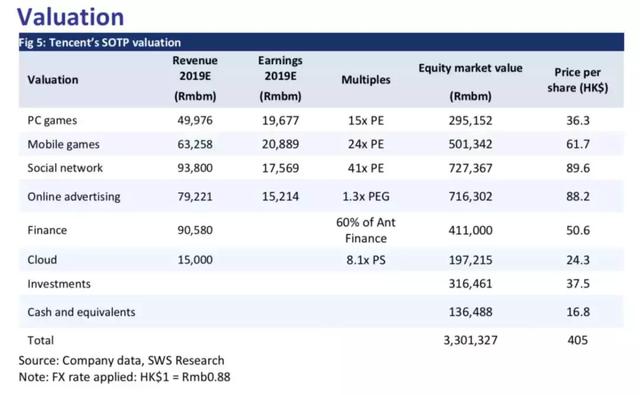Click the Earnings 2019E column header
The height and width of the screenshot is (395, 640).
280,78
